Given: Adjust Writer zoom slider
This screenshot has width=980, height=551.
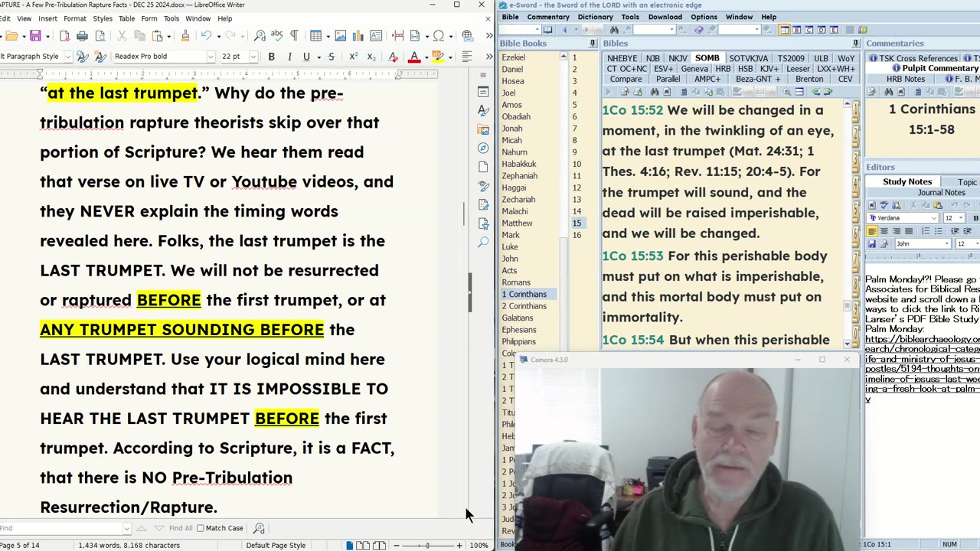Looking at the screenshot, I should coord(428,546).
